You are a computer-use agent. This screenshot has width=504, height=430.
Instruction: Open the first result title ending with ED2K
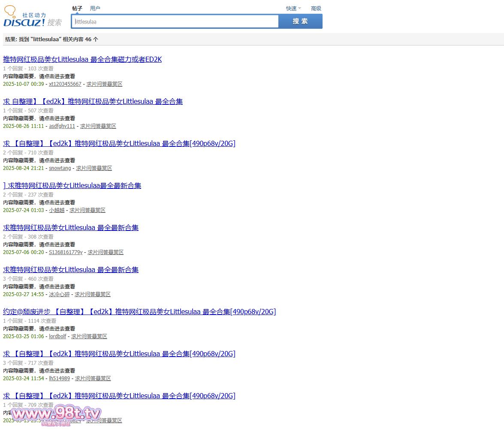point(82,60)
